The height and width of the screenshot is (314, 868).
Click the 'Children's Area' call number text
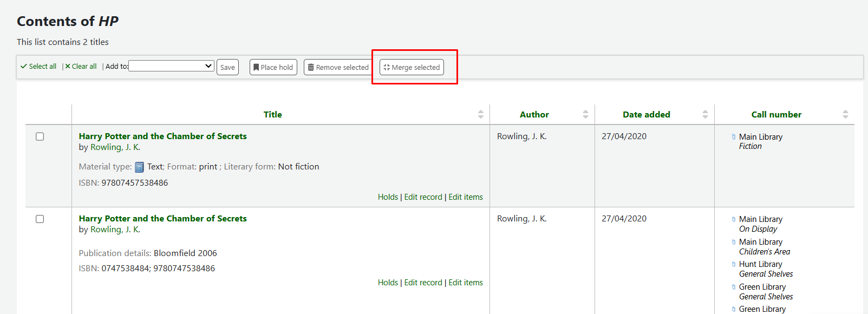[764, 252]
